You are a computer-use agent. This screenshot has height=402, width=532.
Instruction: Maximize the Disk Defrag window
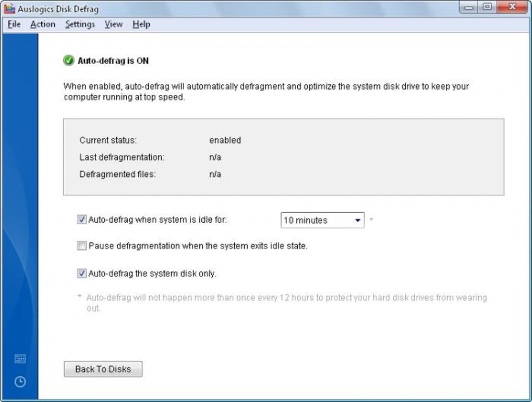(x=487, y=7)
